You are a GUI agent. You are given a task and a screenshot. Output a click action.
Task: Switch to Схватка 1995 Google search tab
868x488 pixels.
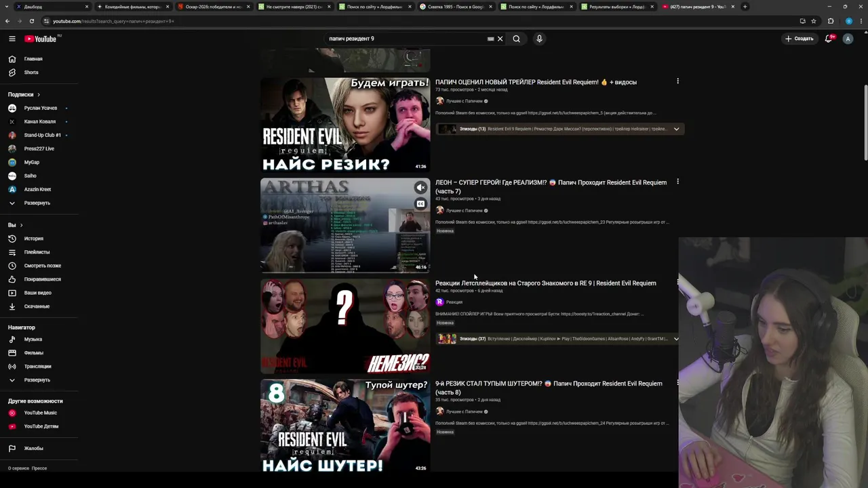click(454, 7)
